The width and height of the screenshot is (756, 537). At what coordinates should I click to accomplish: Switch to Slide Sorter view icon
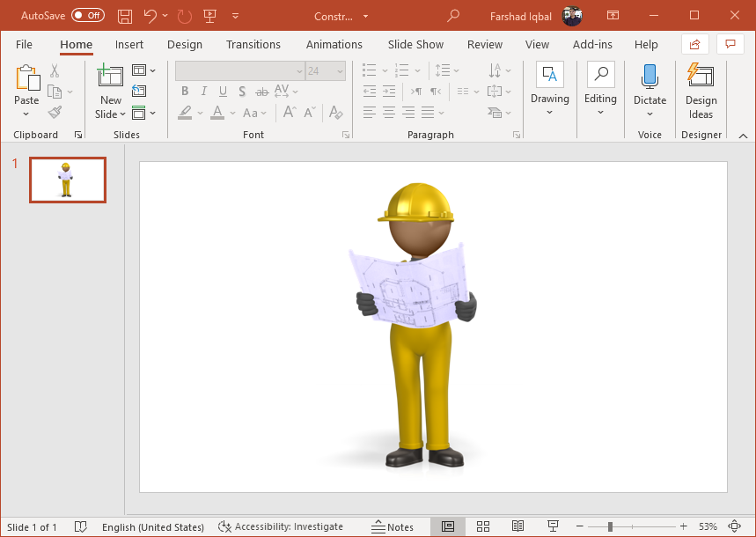tap(483, 526)
